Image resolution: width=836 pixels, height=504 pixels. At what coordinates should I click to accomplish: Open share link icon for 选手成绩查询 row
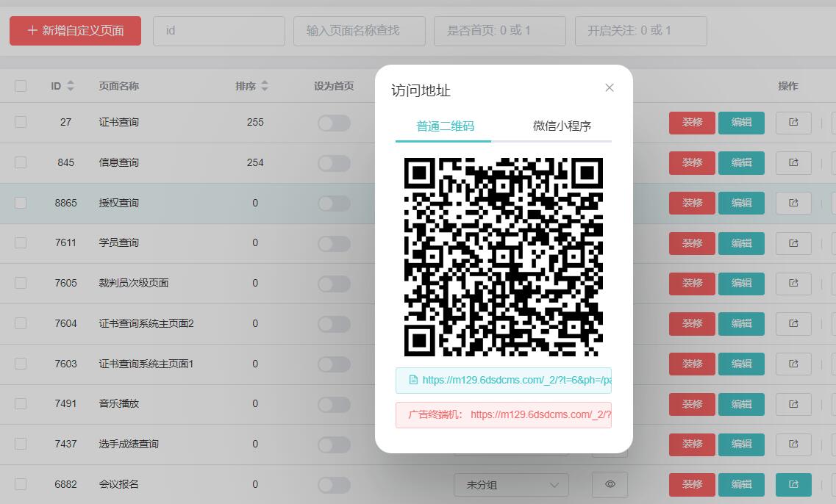[x=793, y=444]
